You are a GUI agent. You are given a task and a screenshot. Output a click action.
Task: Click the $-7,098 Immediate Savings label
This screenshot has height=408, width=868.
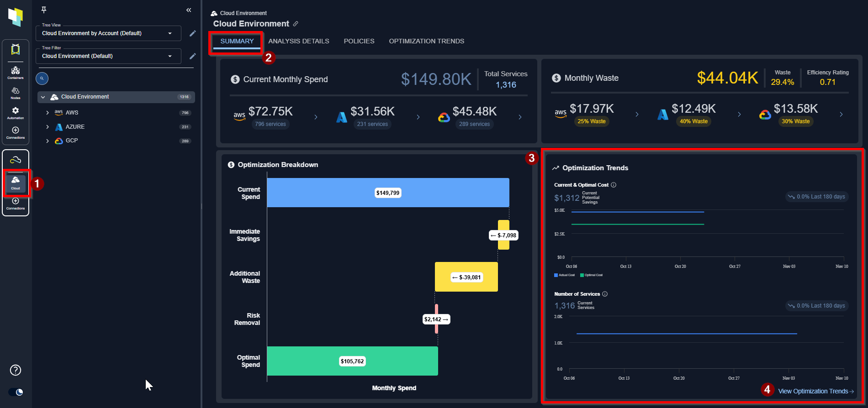(x=503, y=235)
